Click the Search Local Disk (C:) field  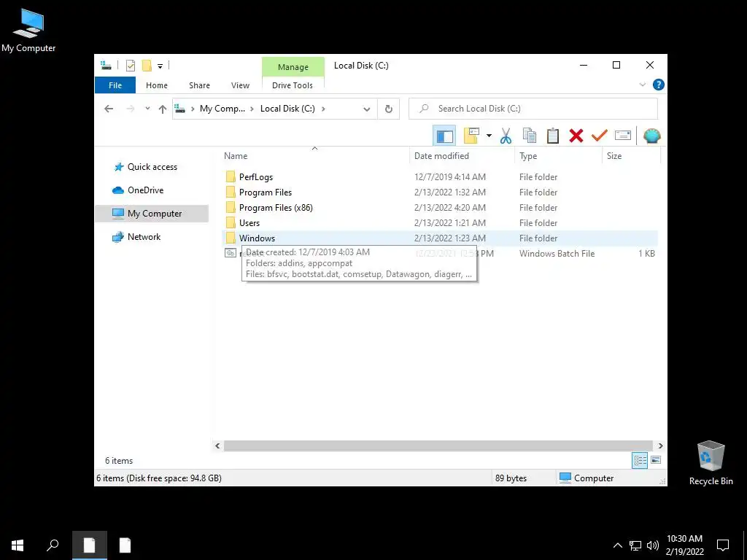pos(533,109)
